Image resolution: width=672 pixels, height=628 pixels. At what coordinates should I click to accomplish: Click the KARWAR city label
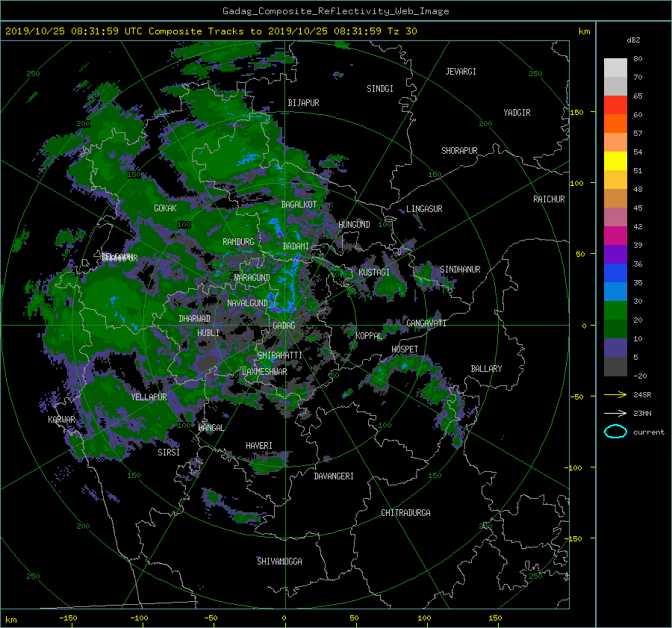[61, 420]
